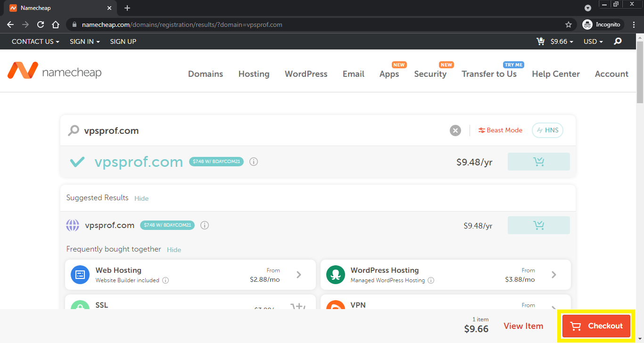Image resolution: width=644 pixels, height=343 pixels.
Task: Click the Namecheap logo
Action: coord(54,71)
